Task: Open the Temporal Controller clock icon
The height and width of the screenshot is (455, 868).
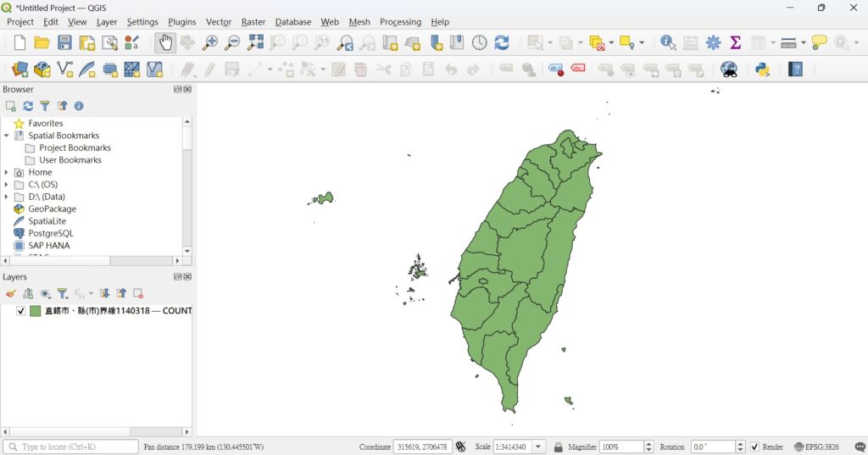Action: pos(480,42)
